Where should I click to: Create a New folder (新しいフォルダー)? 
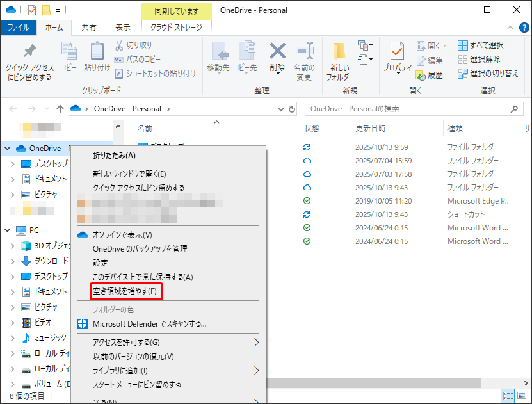(x=340, y=61)
